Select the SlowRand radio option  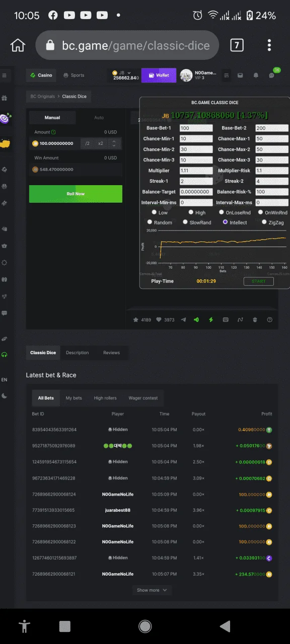[185, 222]
